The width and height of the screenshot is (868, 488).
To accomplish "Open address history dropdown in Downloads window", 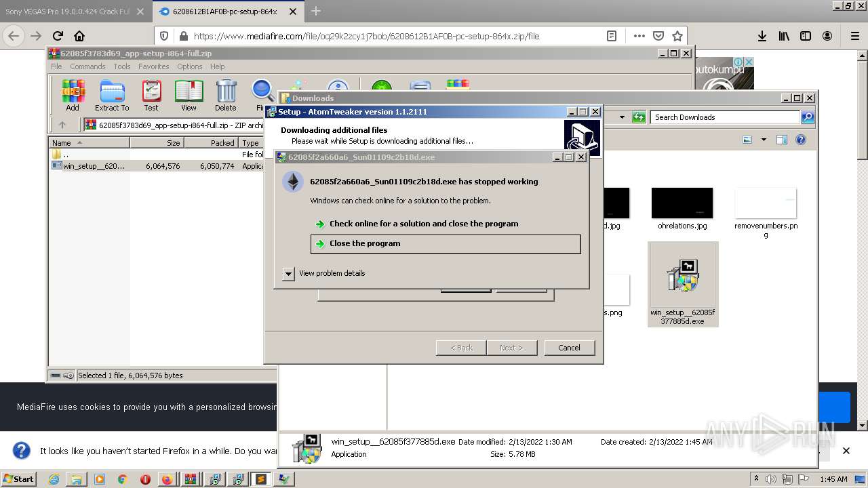I will 622,117.
